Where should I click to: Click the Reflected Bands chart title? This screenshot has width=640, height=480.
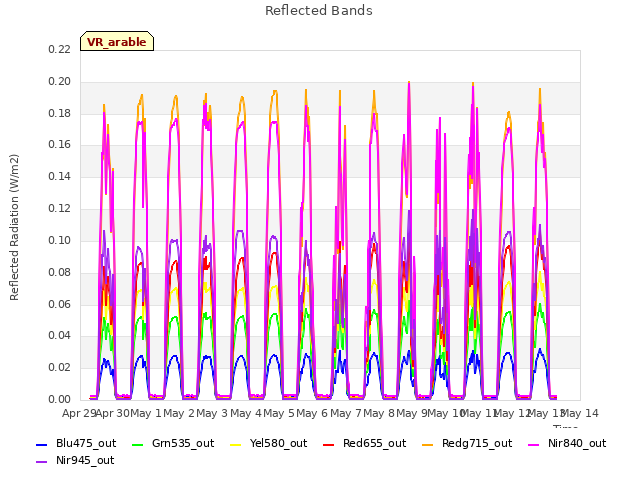319,10
